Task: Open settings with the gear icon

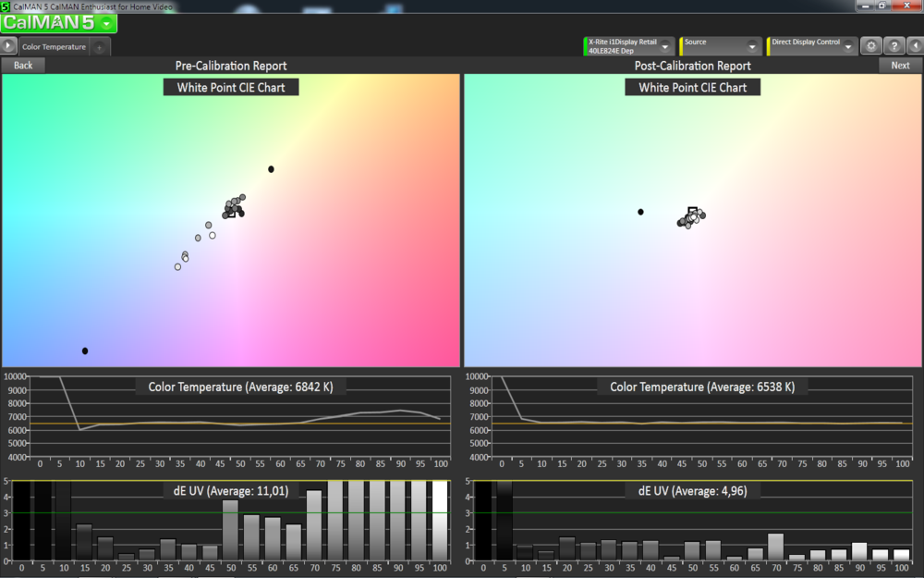Action: pos(870,46)
